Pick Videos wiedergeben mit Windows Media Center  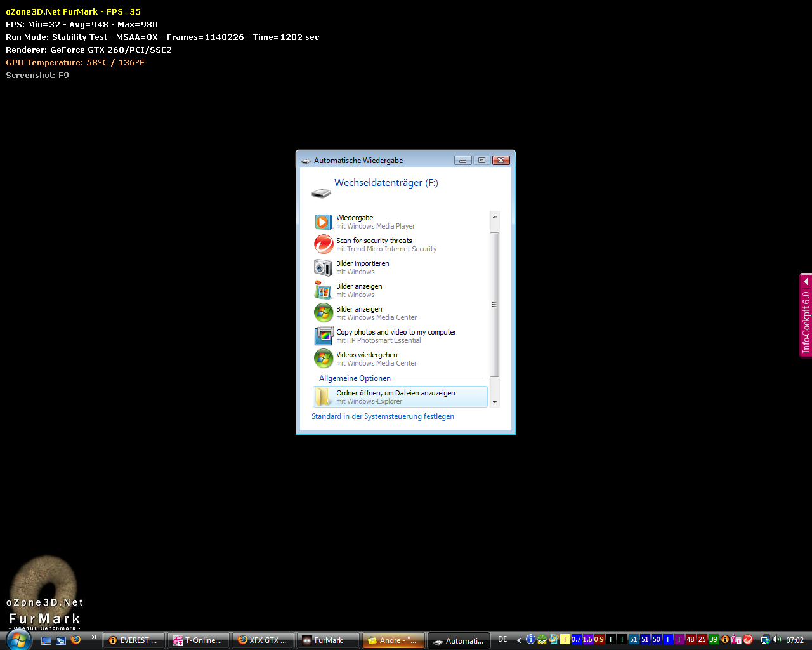pyautogui.click(x=400, y=359)
